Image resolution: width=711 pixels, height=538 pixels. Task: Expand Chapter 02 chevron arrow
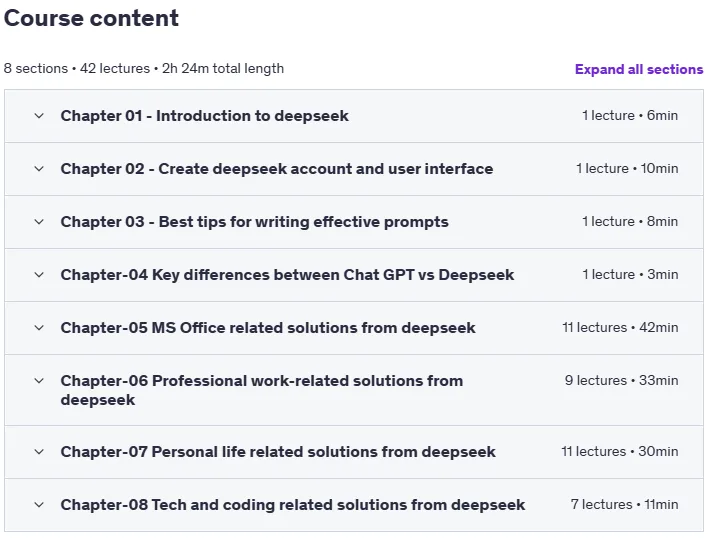click(x=39, y=169)
